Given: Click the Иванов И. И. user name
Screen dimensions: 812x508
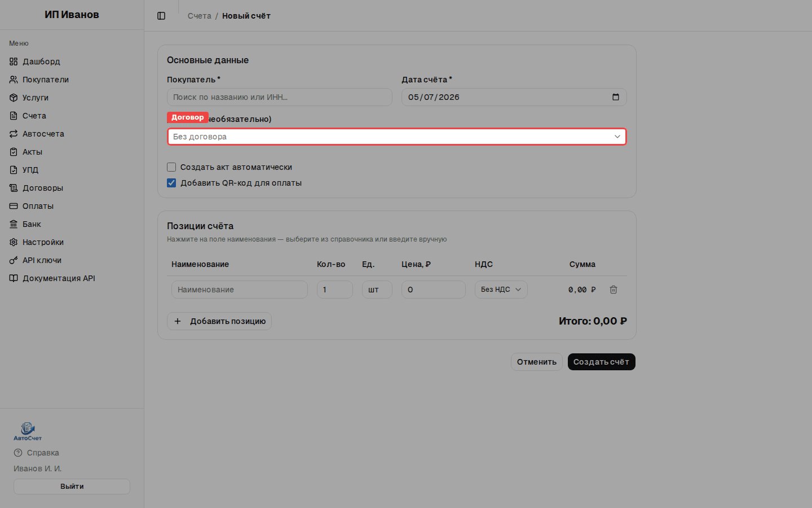Looking at the screenshot, I should click(38, 468).
